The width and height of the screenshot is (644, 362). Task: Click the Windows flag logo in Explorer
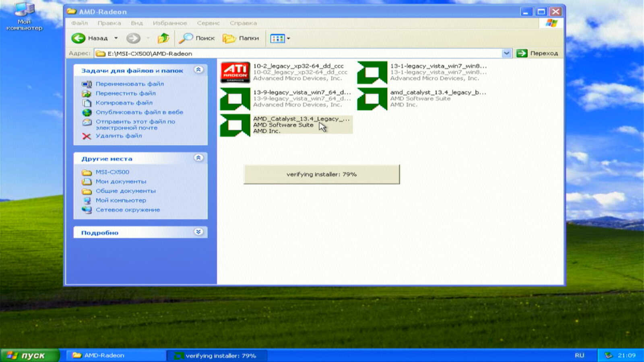click(x=551, y=23)
